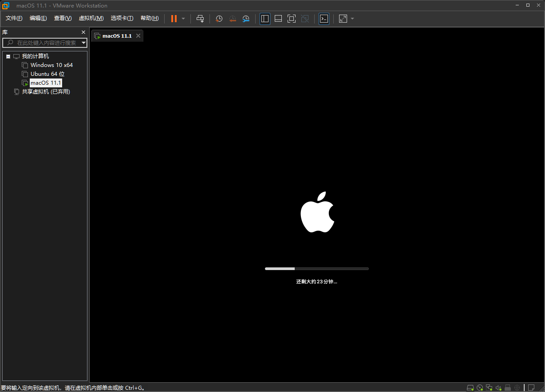Click the shared virtual machines icon
The image size is (545, 392).
click(x=17, y=92)
